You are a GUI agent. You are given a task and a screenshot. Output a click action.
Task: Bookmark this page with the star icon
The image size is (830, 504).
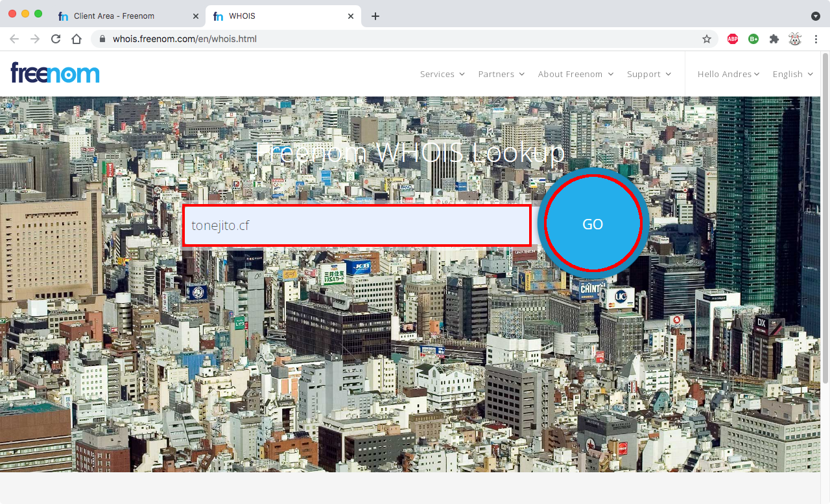click(707, 39)
